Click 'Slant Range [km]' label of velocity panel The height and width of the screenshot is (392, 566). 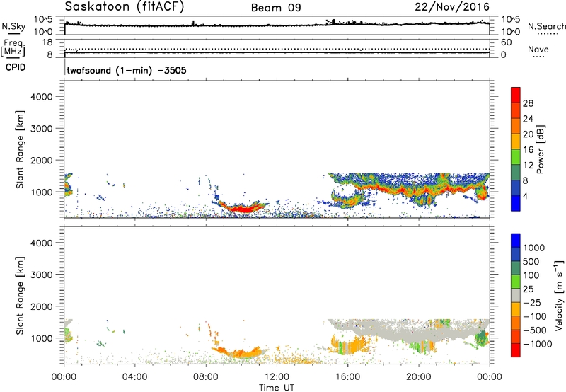(x=20, y=295)
